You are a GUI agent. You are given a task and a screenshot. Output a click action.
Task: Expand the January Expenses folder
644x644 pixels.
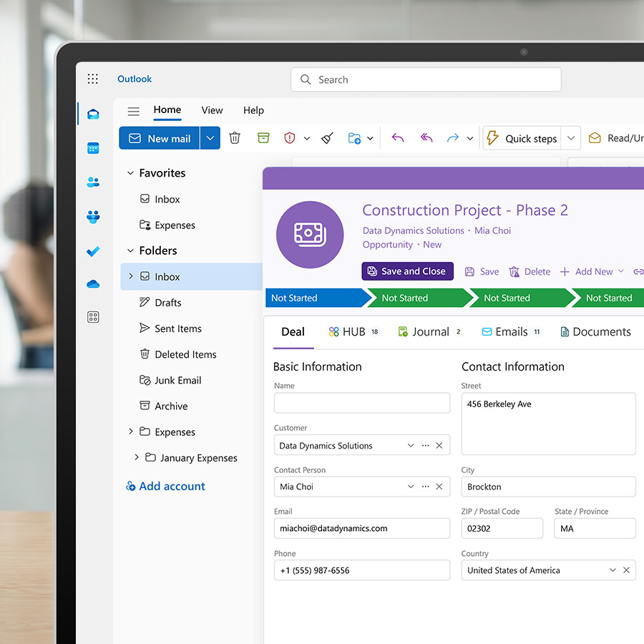point(137,457)
